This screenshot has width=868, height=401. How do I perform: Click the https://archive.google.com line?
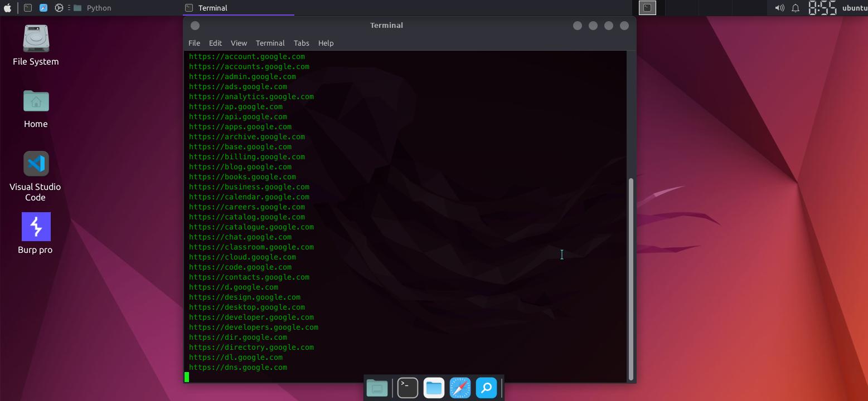247,136
